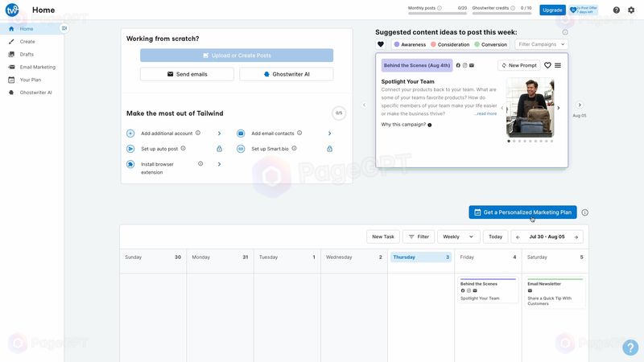Expand Install browser extension chevron
This screenshot has width=644, height=362.
[x=219, y=164]
